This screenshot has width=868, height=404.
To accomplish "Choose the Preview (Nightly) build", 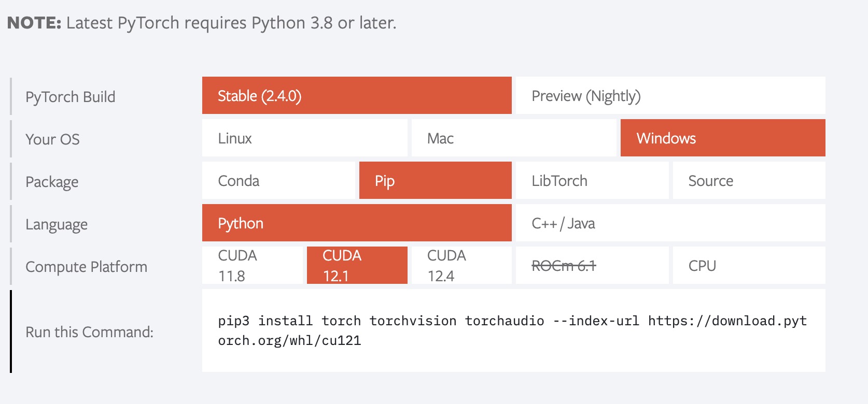I will pyautogui.click(x=670, y=95).
